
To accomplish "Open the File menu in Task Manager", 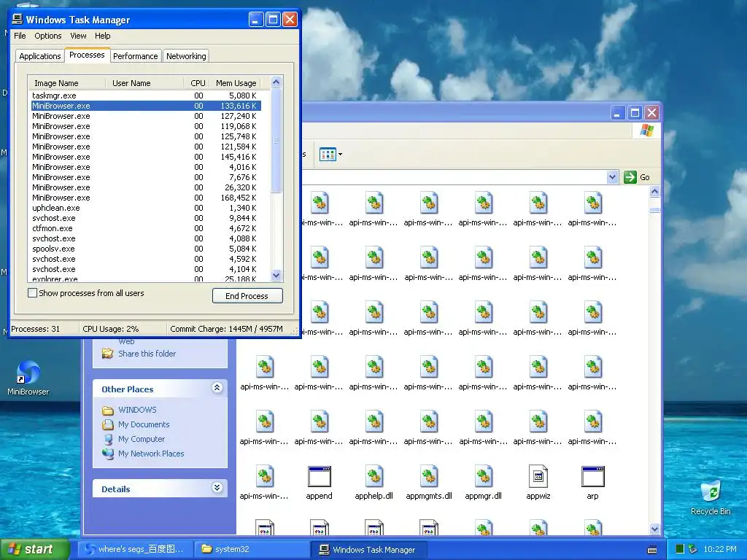I will (20, 36).
